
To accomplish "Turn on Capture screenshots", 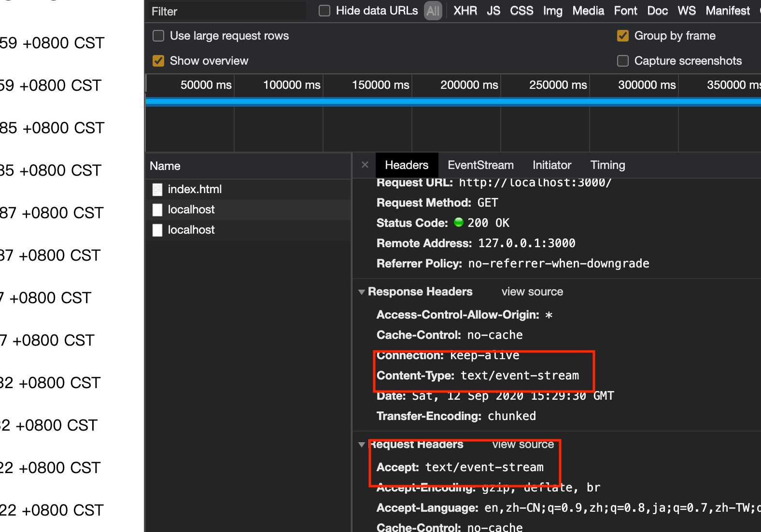I will 623,61.
